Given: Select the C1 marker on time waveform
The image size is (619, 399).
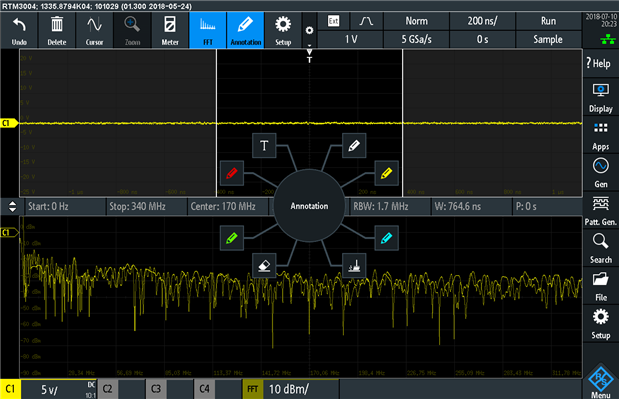Looking at the screenshot, I should pos(9,123).
